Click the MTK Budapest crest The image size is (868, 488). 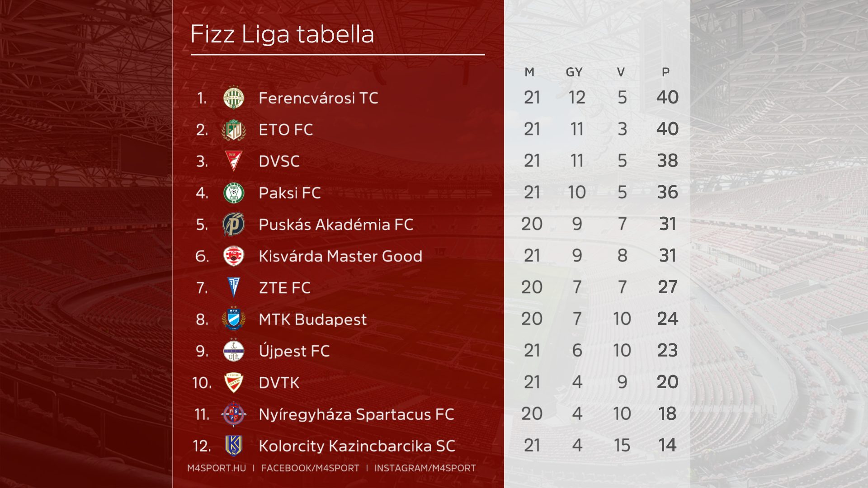[x=234, y=319]
